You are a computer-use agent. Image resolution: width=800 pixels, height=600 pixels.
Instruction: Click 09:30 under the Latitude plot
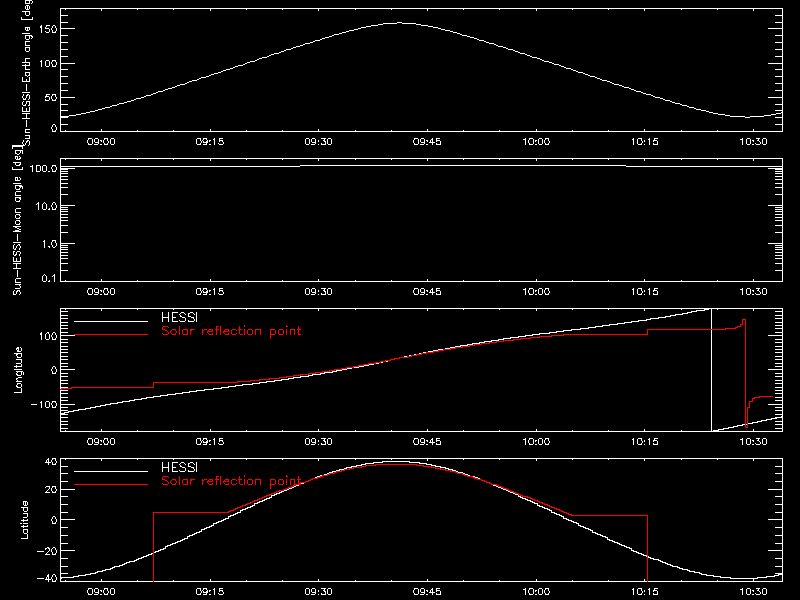318,592
